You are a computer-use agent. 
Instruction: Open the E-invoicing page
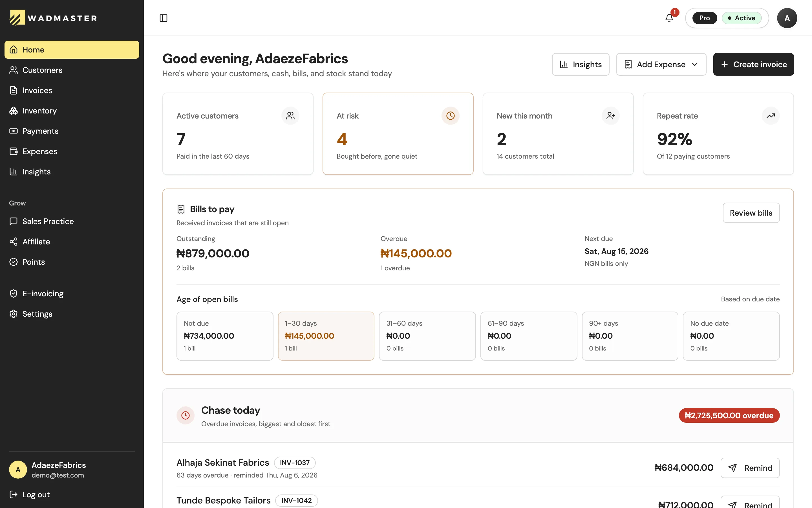pyautogui.click(x=72, y=294)
